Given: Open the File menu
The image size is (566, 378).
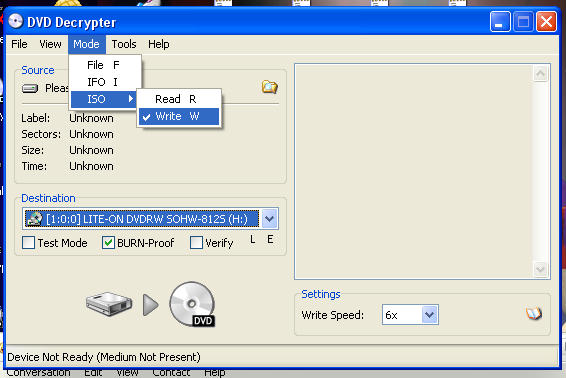Looking at the screenshot, I should point(19,44).
